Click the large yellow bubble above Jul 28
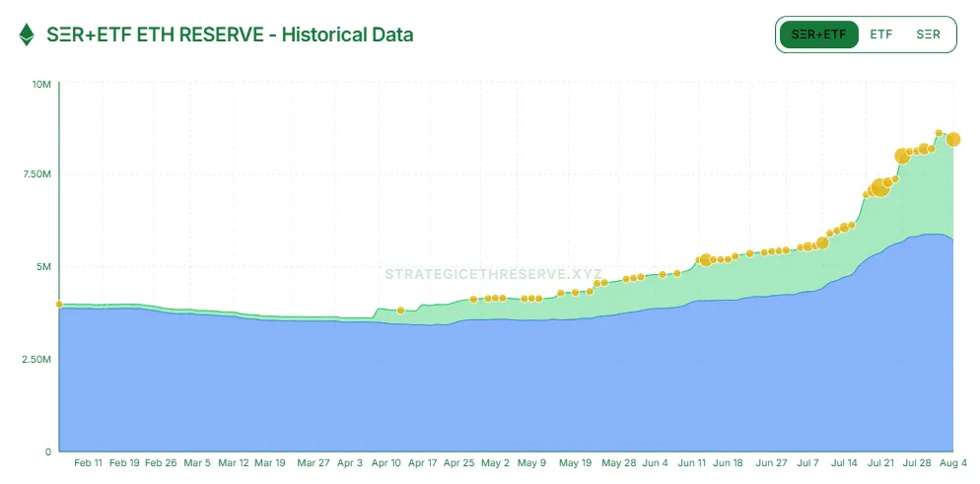This screenshot has height=484, width=980. pyautogui.click(x=902, y=156)
